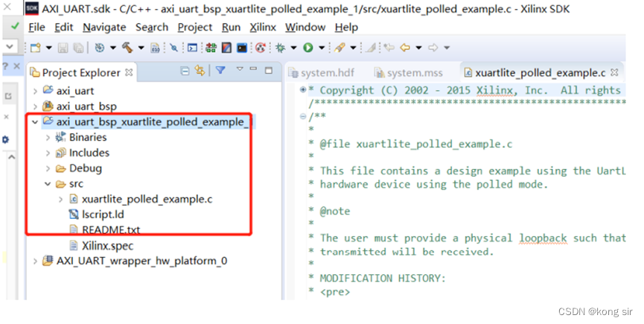Expand AXI_UART_wrapper_hw_platform_0 node
This screenshot has height=324, width=644.
coord(35,261)
